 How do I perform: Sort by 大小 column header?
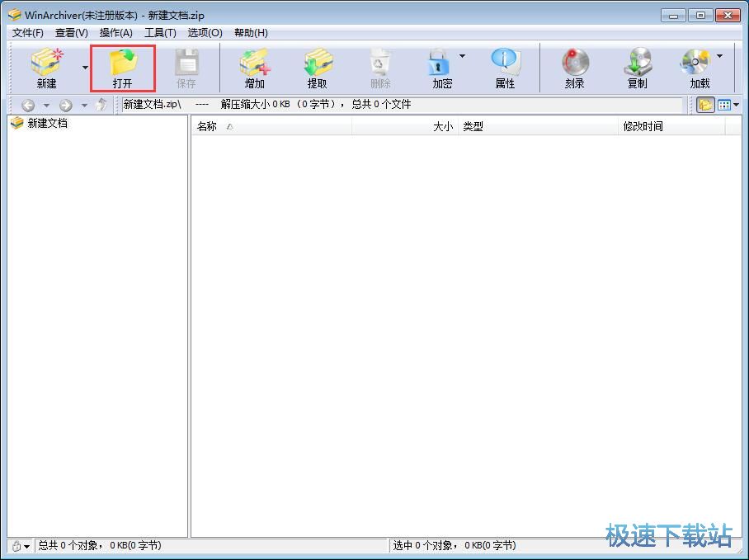405,126
